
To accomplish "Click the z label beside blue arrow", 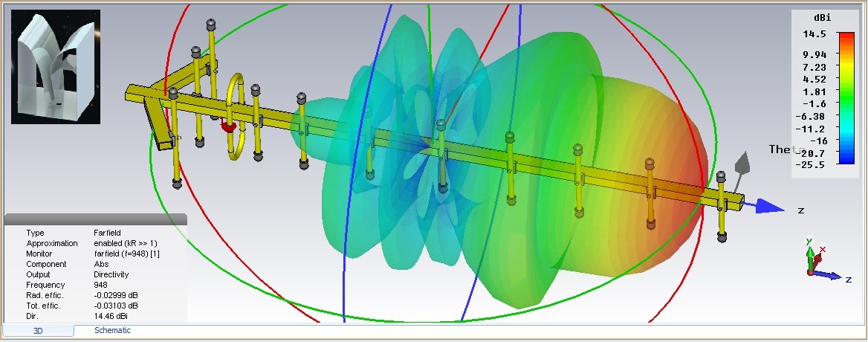I will pyautogui.click(x=800, y=211).
